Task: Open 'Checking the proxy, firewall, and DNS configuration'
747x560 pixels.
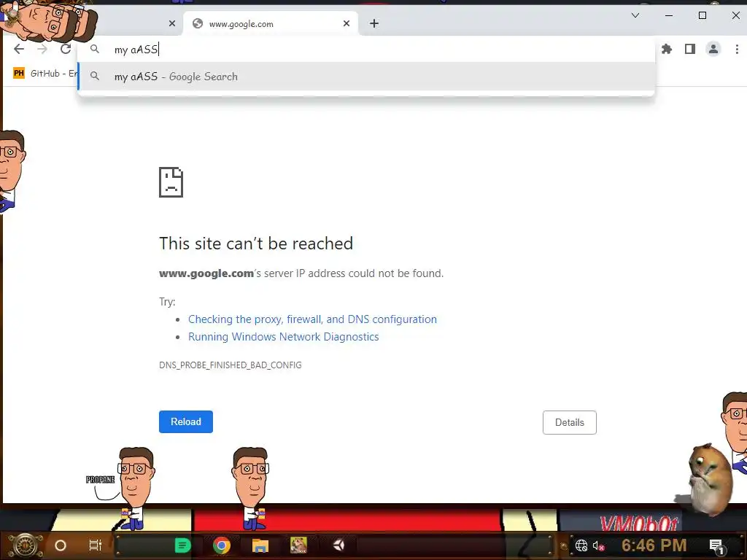Action: tap(312, 319)
